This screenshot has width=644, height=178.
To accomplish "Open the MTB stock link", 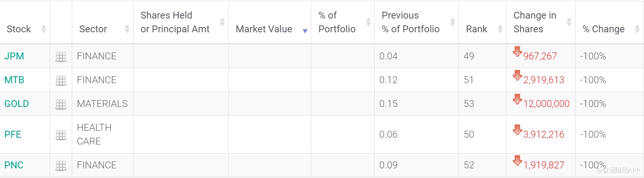I will point(15,80).
